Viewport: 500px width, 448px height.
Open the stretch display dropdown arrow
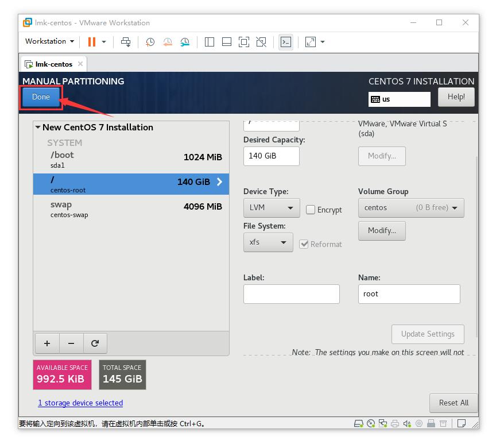pos(323,42)
